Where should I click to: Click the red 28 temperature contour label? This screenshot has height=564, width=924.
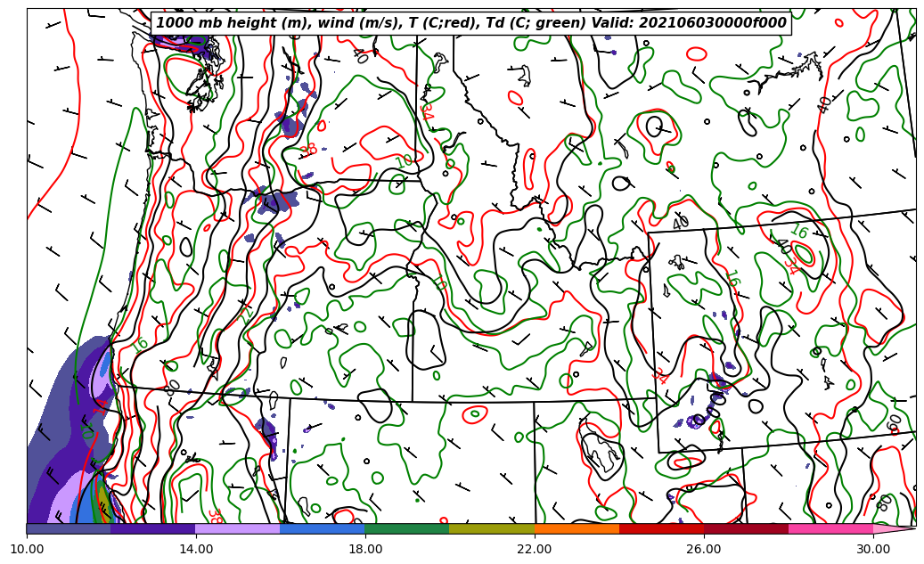point(308,150)
